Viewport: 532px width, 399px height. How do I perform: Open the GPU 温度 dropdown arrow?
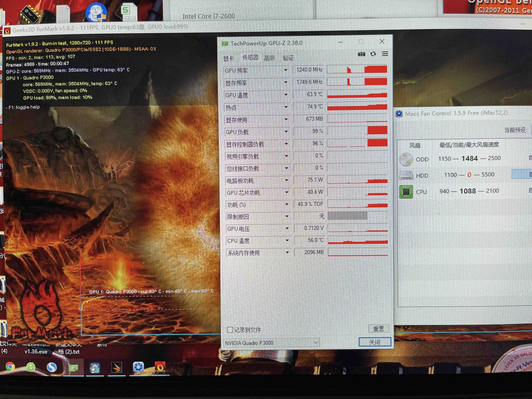(x=286, y=95)
